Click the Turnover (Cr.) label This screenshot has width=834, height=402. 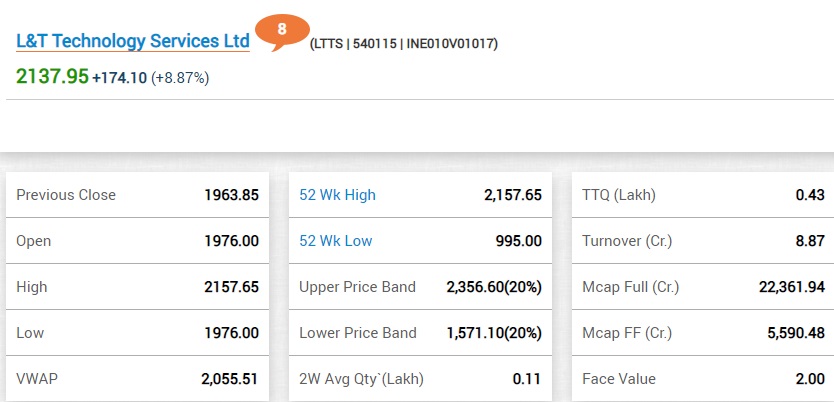pos(627,241)
